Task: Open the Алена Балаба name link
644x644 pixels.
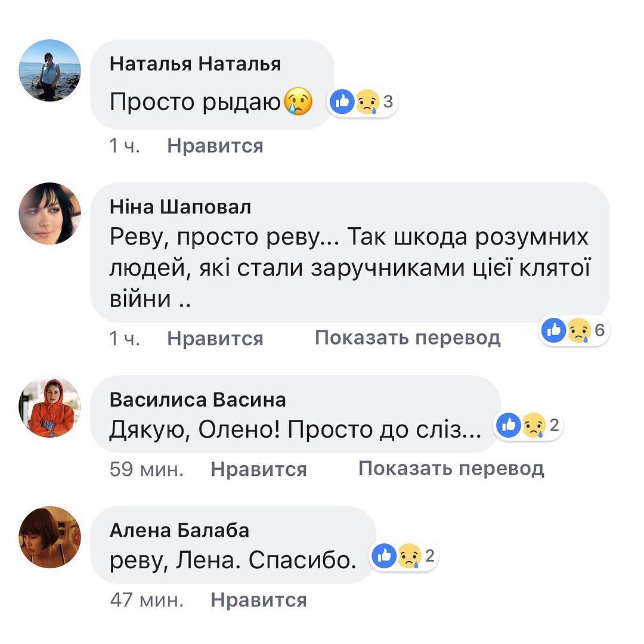Action: pos(179,530)
